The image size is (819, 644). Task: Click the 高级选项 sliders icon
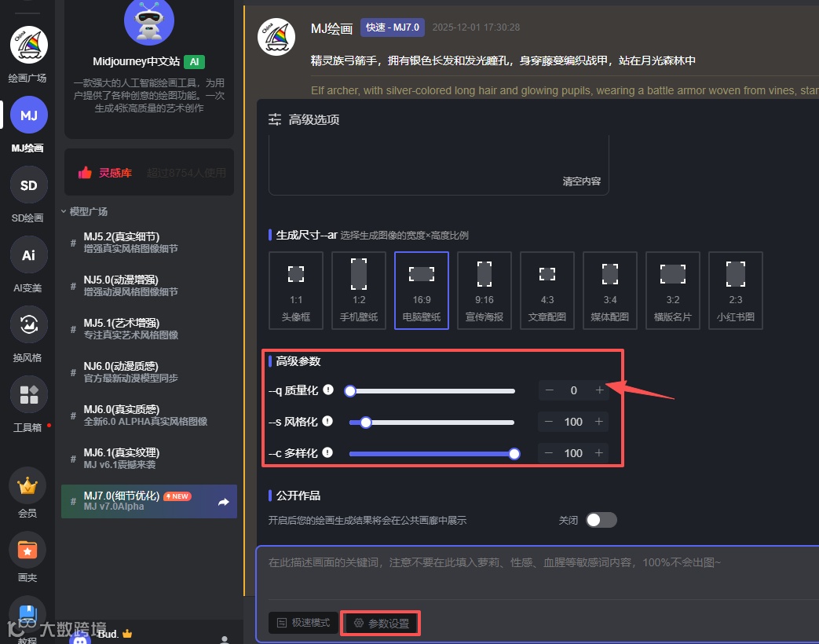275,119
